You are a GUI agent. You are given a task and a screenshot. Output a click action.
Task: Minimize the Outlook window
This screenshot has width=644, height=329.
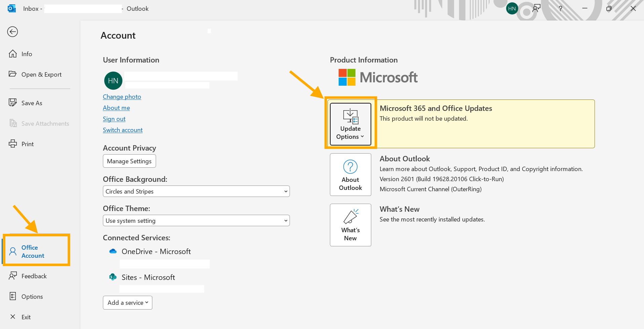(x=585, y=8)
